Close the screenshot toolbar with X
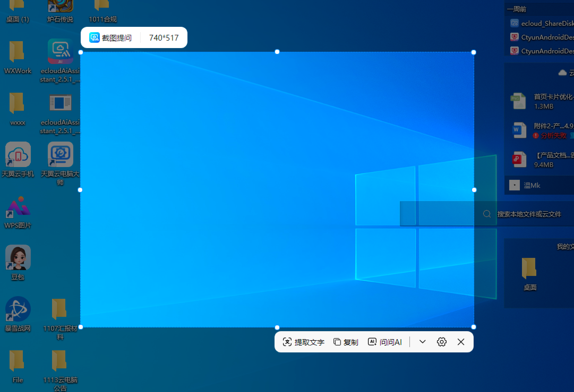The image size is (574, 392). tap(461, 342)
